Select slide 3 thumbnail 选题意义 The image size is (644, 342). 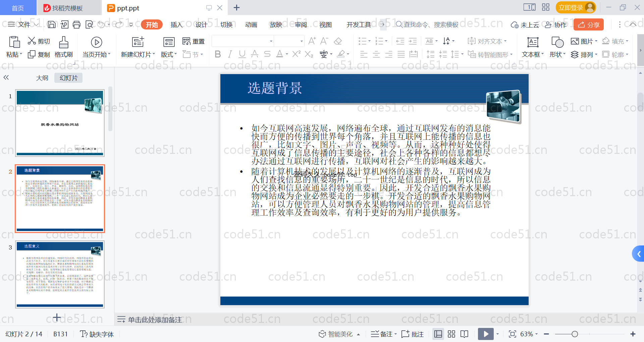point(60,274)
